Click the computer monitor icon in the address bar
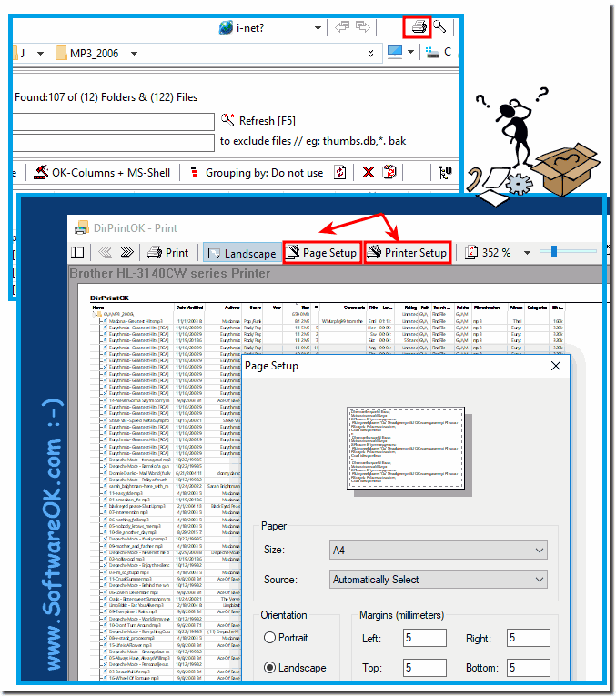Screen dimensions: 616x697 click(395, 52)
